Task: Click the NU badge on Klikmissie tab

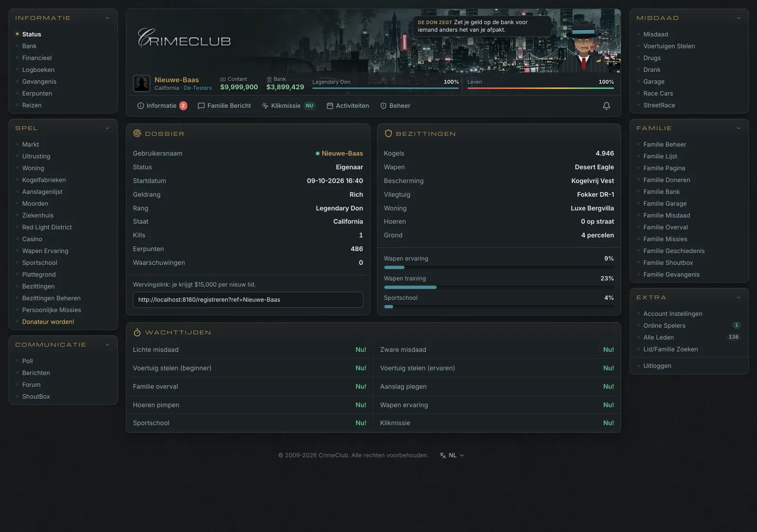Action: (309, 106)
